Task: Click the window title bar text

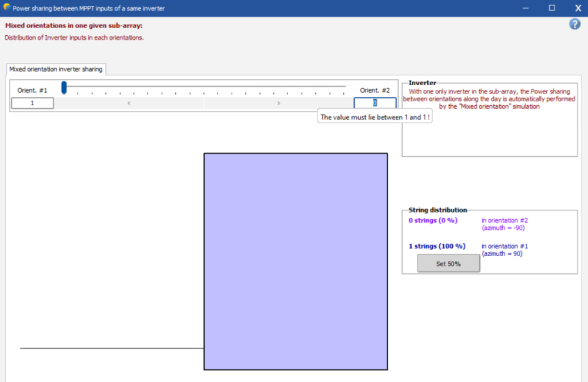Action: pyautogui.click(x=88, y=8)
